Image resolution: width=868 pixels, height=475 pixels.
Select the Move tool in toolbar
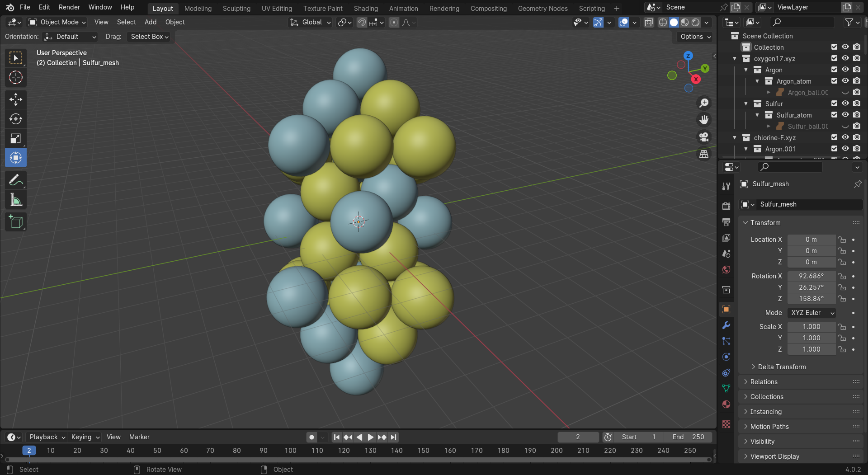coord(16,99)
